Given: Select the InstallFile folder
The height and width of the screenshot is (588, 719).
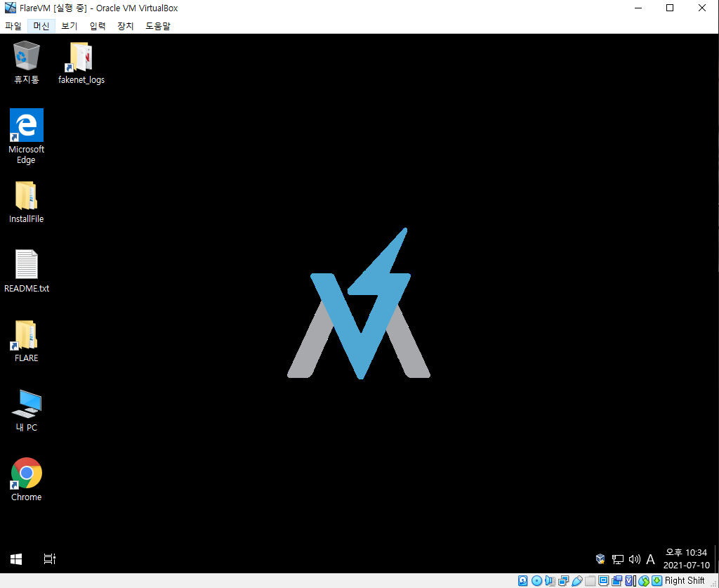Looking at the screenshot, I should 26,202.
